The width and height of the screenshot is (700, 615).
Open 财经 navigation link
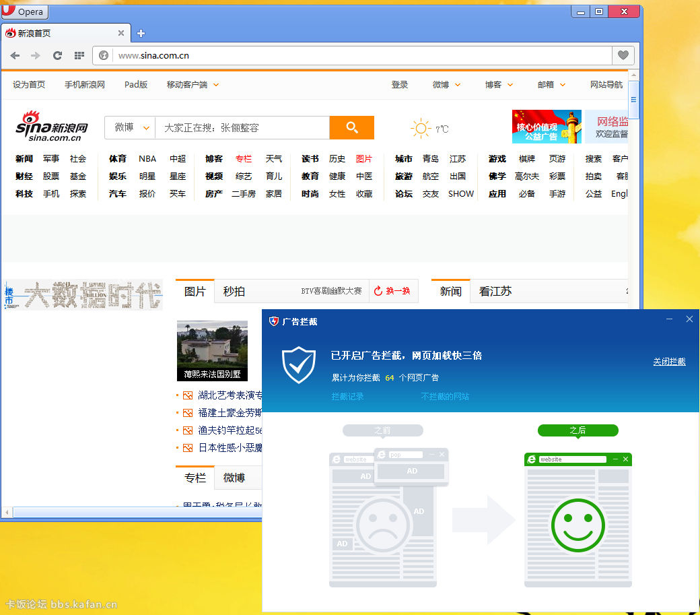pyautogui.click(x=24, y=176)
